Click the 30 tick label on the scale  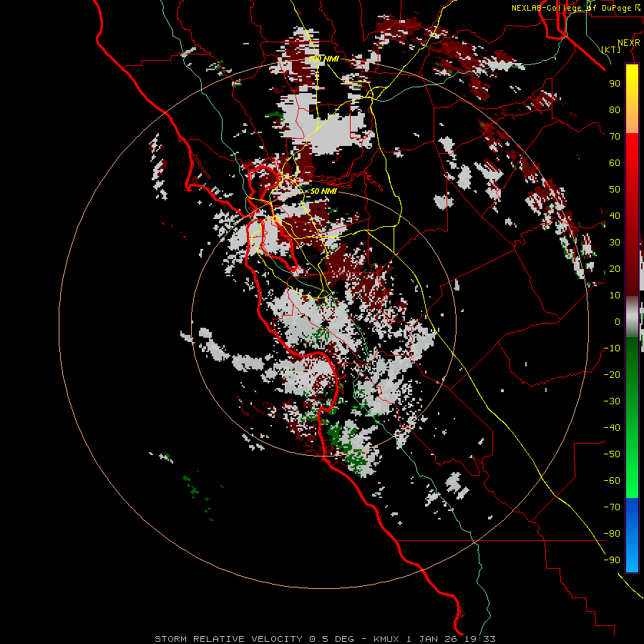[615, 243]
